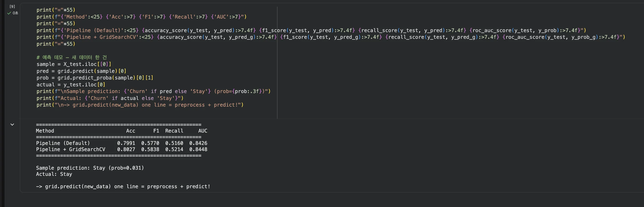Click the AUC value 0.8448 in output

[x=198, y=149]
